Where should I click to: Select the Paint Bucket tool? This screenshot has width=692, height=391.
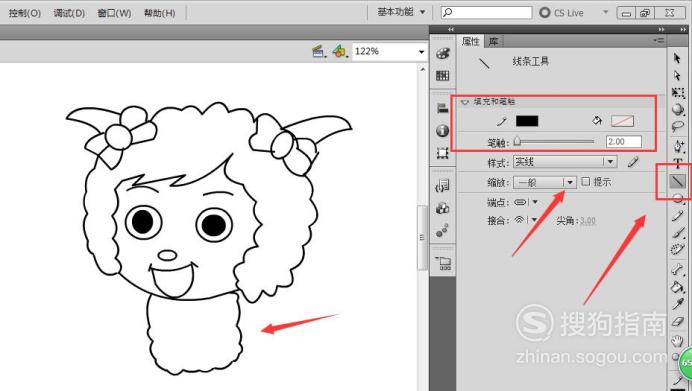click(677, 287)
